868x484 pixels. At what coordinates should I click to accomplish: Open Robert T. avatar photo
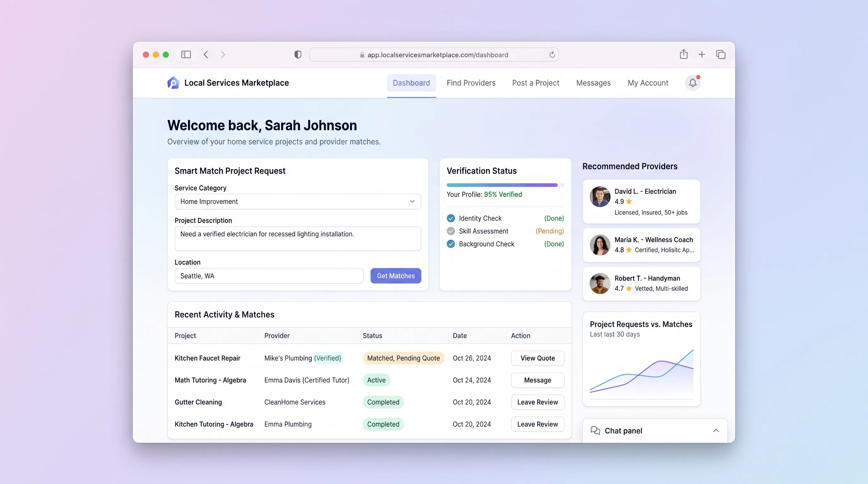pyautogui.click(x=600, y=283)
